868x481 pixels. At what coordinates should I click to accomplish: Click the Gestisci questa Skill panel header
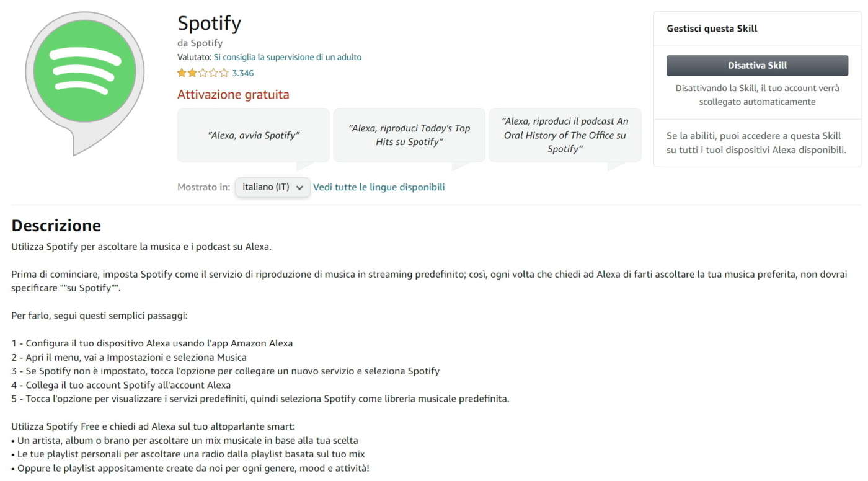712,29
